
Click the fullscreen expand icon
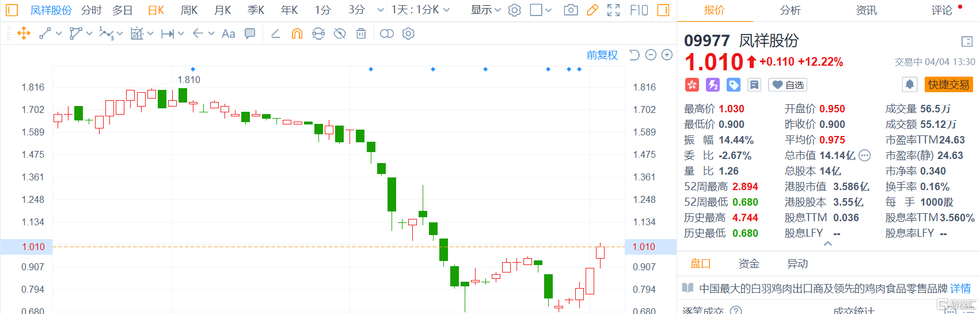click(x=614, y=10)
